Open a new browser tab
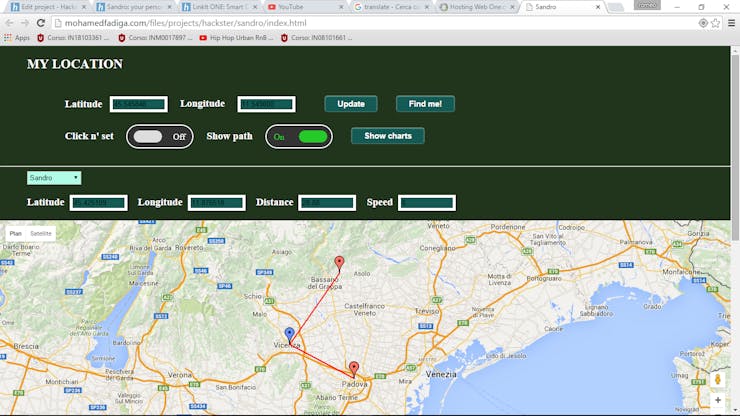740x416 pixels. [615, 7]
